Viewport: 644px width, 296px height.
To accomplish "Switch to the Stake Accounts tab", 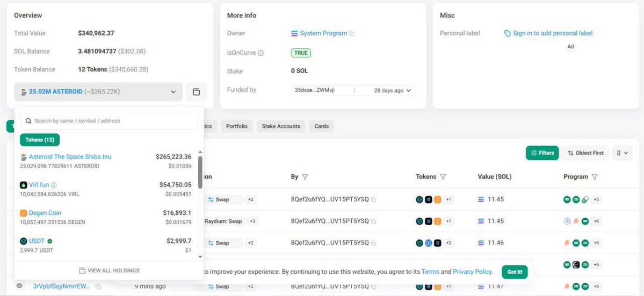I will (281, 126).
